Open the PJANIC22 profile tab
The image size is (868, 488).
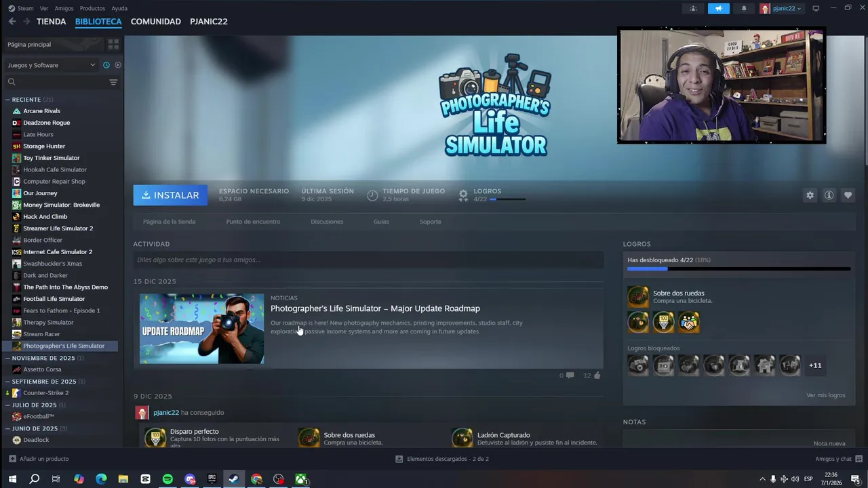(x=209, y=22)
